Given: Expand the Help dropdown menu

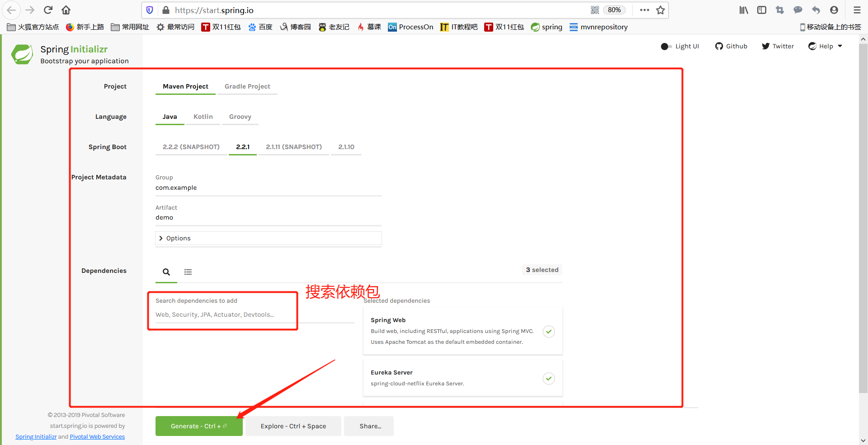Looking at the screenshot, I should (x=826, y=46).
